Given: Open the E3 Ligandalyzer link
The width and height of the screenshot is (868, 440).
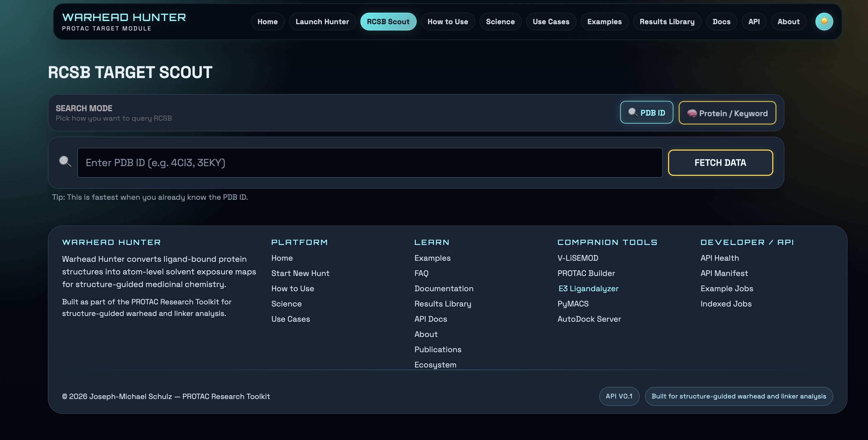Looking at the screenshot, I should (588, 289).
